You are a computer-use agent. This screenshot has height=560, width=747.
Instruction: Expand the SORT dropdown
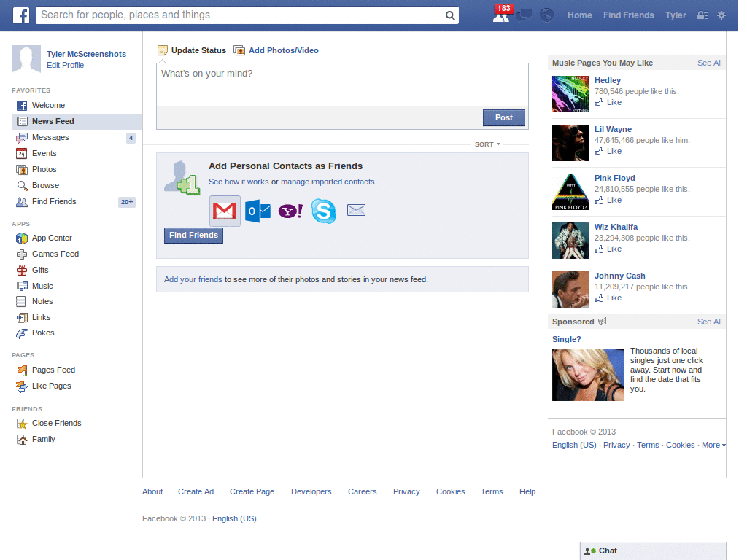(x=487, y=144)
